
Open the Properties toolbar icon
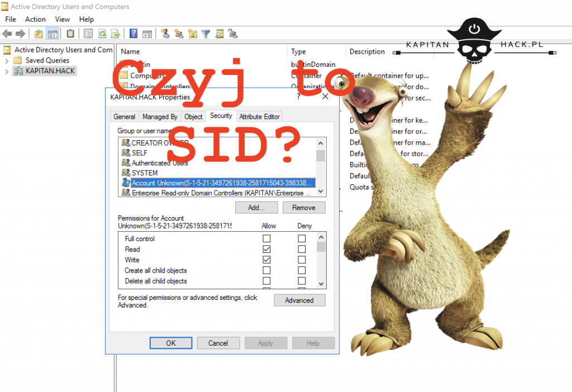88,34
